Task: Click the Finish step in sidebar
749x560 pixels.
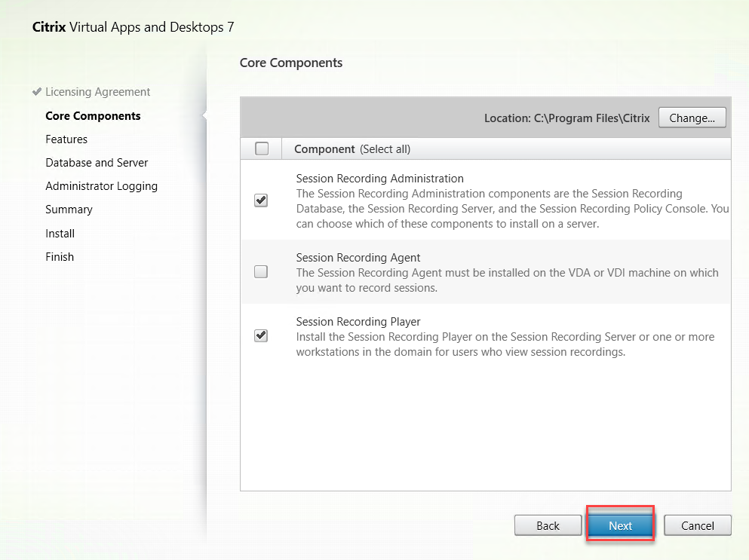Action: (x=60, y=256)
